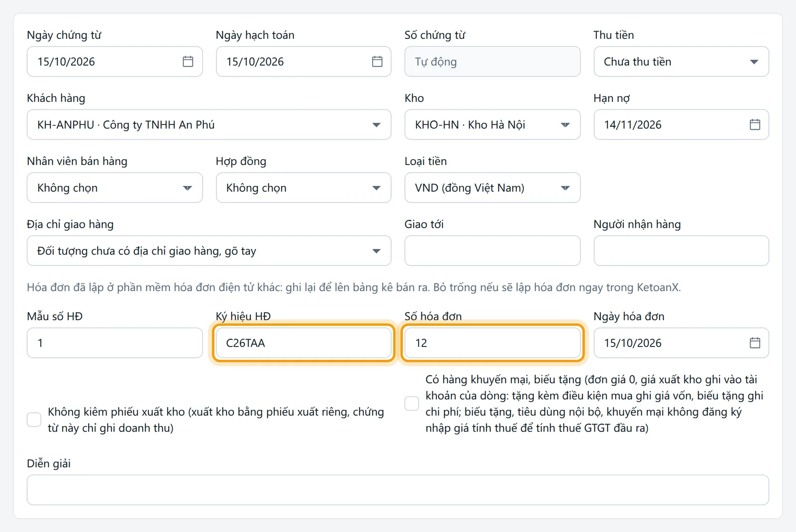This screenshot has height=532, width=796.
Task: Open calendar icon for Ngày hóa đơn
Action: (755, 343)
